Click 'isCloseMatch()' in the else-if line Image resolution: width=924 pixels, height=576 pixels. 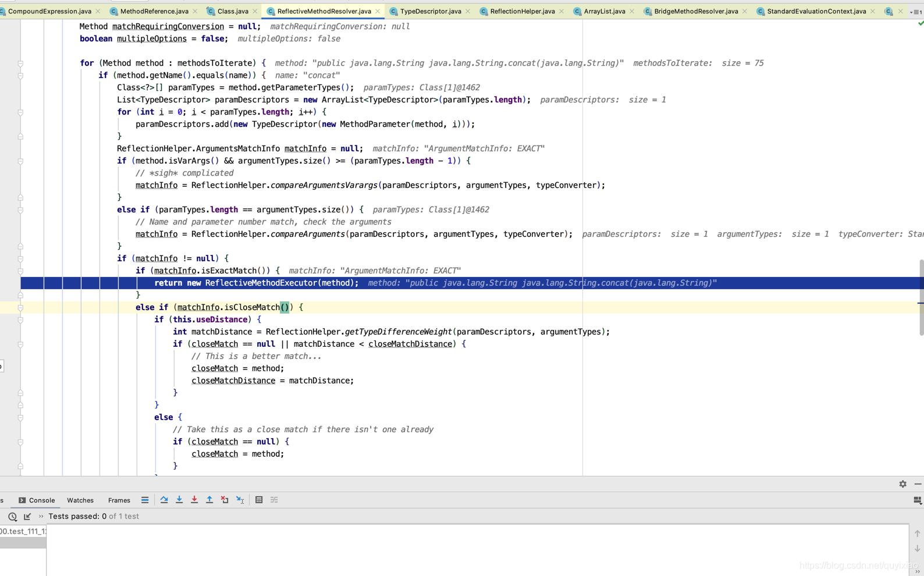tap(257, 308)
